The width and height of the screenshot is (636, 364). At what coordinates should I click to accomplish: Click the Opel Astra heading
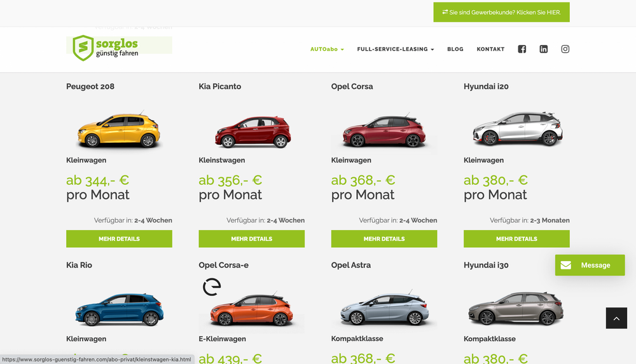point(351,265)
